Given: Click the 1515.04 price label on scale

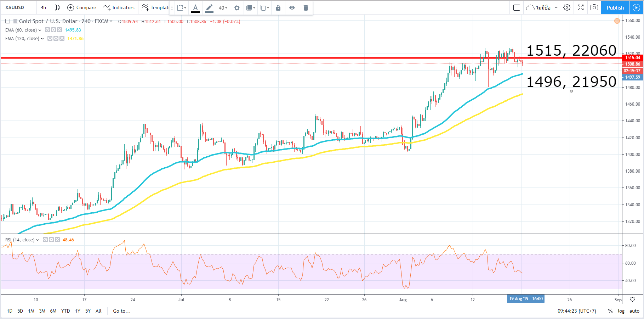Looking at the screenshot, I should [x=633, y=58].
